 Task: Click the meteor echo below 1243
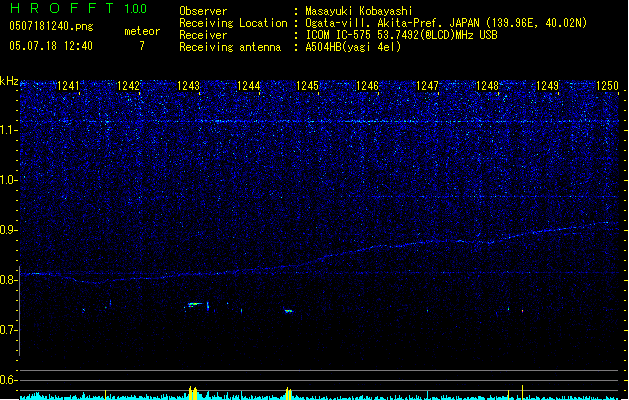click(x=194, y=304)
